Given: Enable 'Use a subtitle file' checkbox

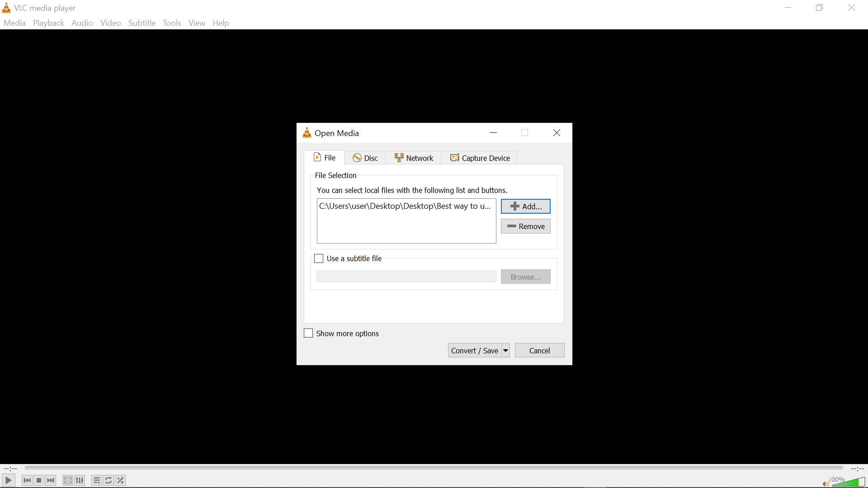Looking at the screenshot, I should pyautogui.click(x=319, y=258).
